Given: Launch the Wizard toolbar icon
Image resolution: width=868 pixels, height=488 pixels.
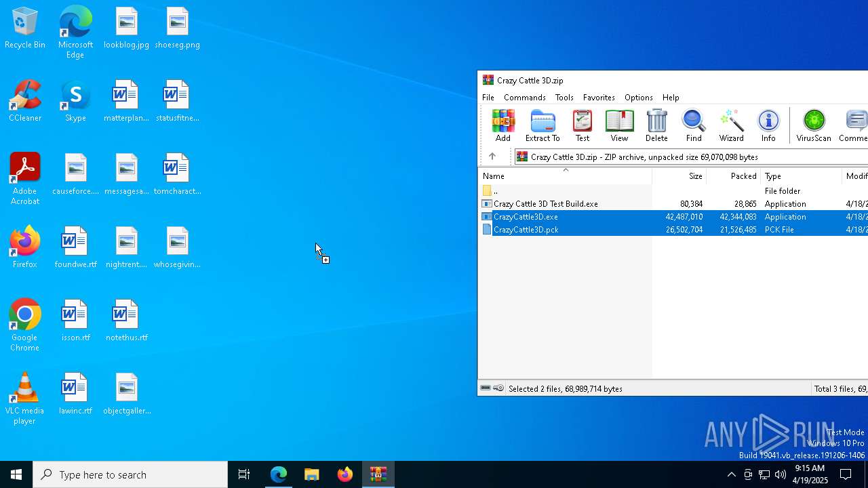Looking at the screenshot, I should click(731, 125).
